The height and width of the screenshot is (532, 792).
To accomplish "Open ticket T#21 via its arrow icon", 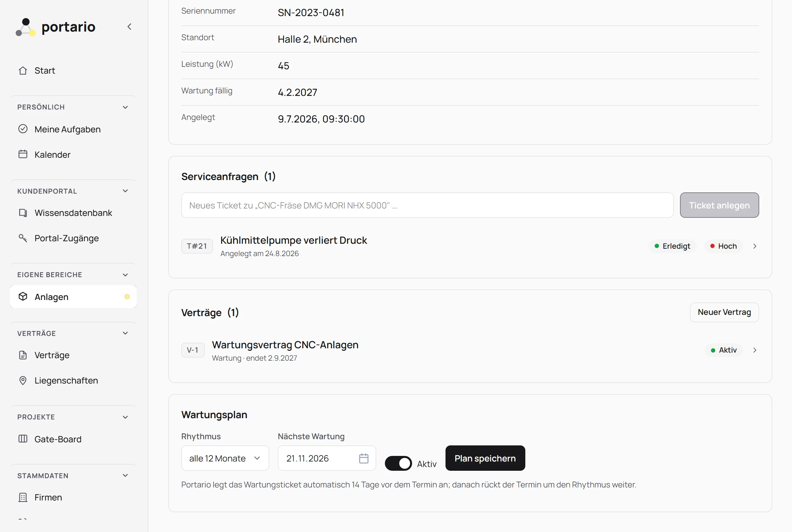I will [754, 246].
